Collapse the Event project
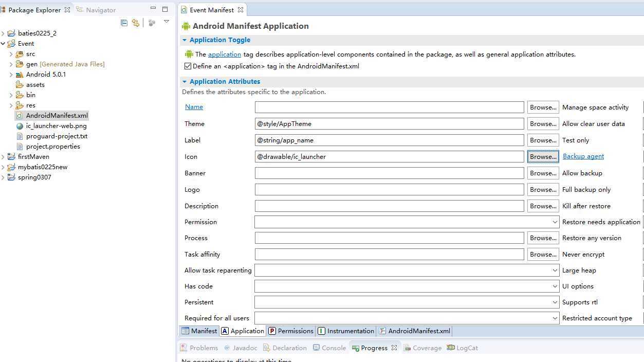 (3, 44)
